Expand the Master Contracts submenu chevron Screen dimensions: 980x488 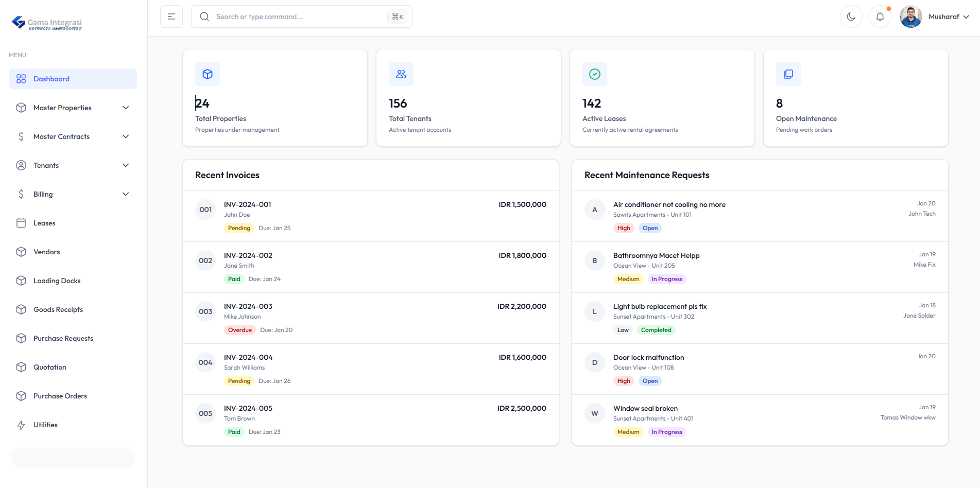(126, 136)
